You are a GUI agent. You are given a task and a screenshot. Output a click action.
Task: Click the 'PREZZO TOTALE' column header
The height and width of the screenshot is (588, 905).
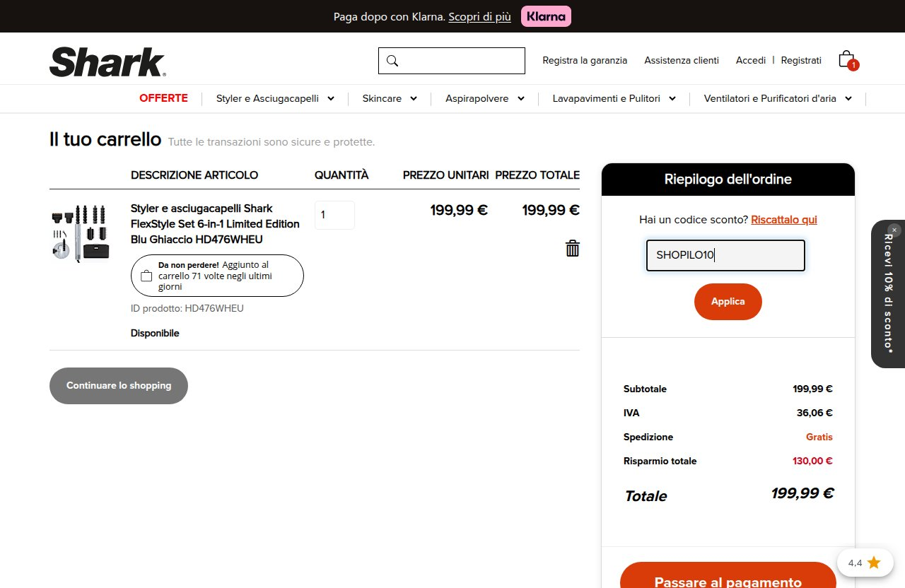point(537,175)
